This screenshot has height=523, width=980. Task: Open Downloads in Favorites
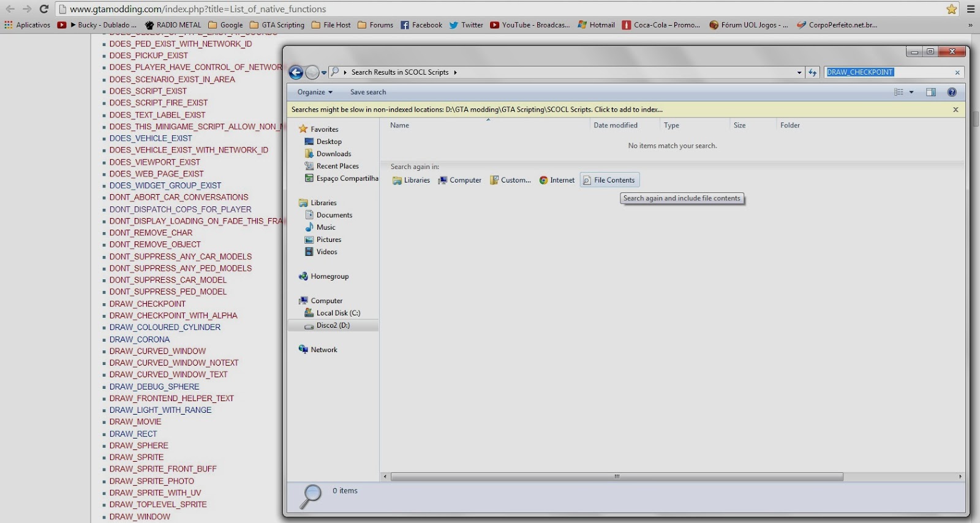click(328, 154)
